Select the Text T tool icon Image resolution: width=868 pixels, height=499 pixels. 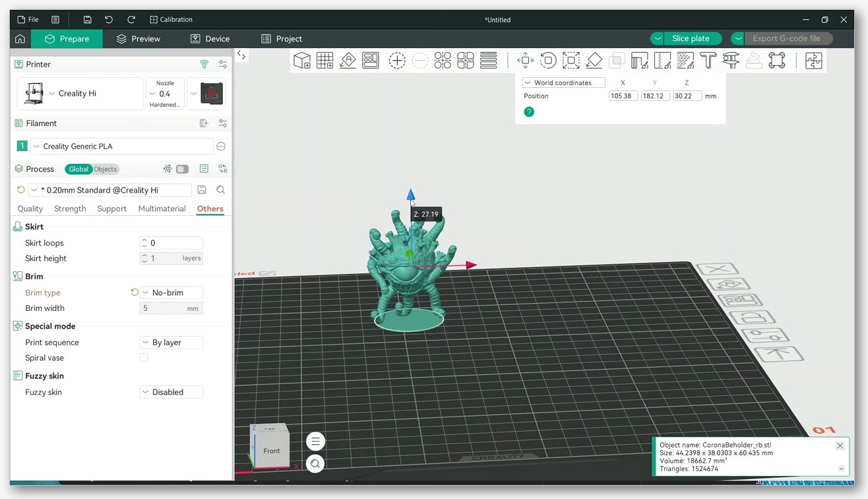coord(708,61)
